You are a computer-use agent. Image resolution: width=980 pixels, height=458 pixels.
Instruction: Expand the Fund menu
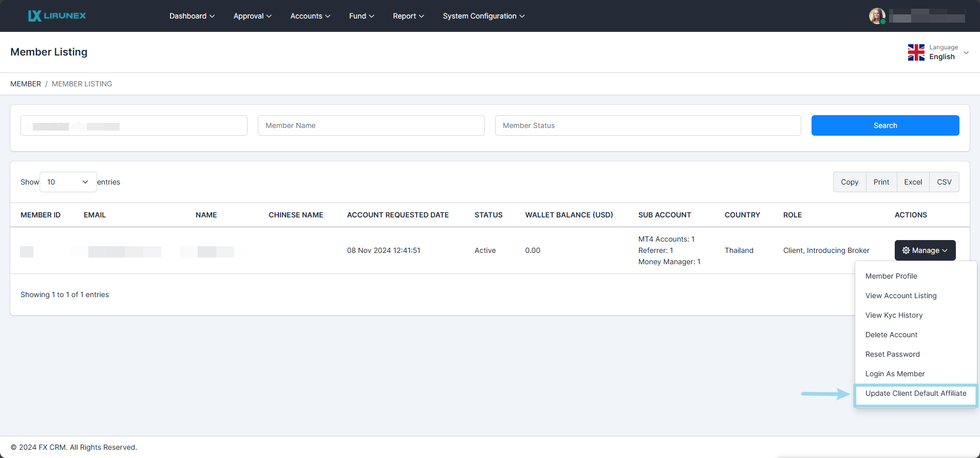361,16
